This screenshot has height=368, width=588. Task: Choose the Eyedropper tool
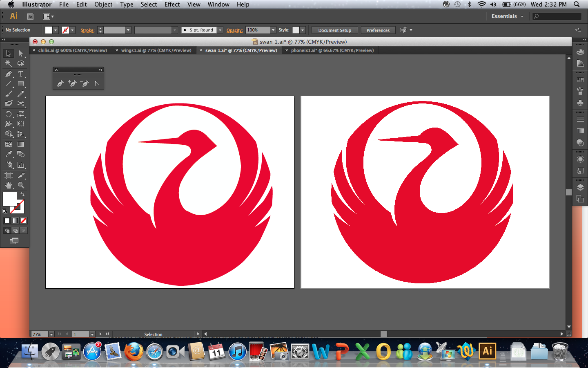point(8,154)
